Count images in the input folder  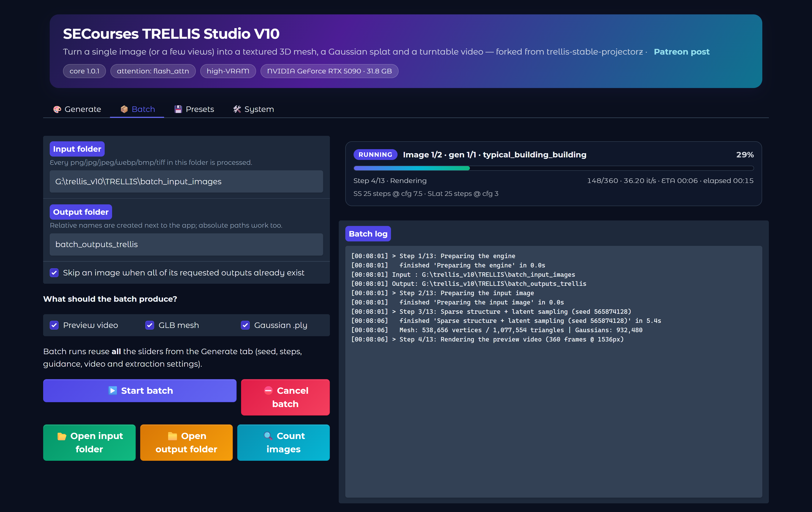[284, 443]
